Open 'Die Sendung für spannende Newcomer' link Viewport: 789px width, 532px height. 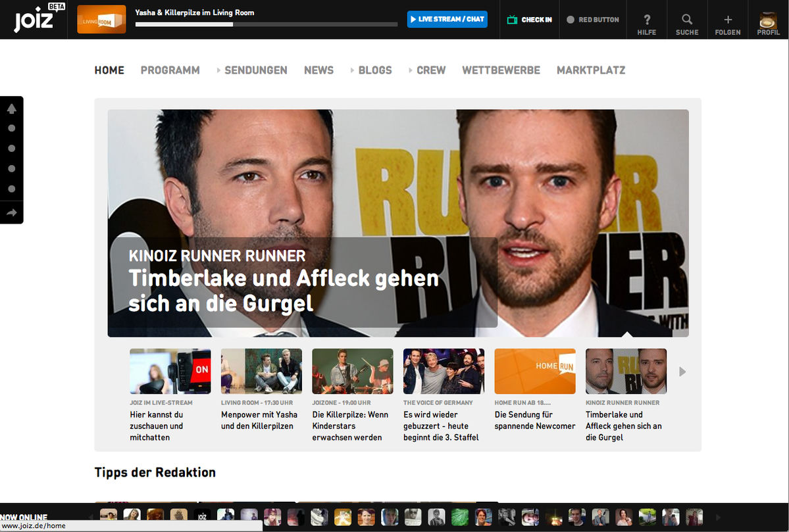(x=534, y=420)
